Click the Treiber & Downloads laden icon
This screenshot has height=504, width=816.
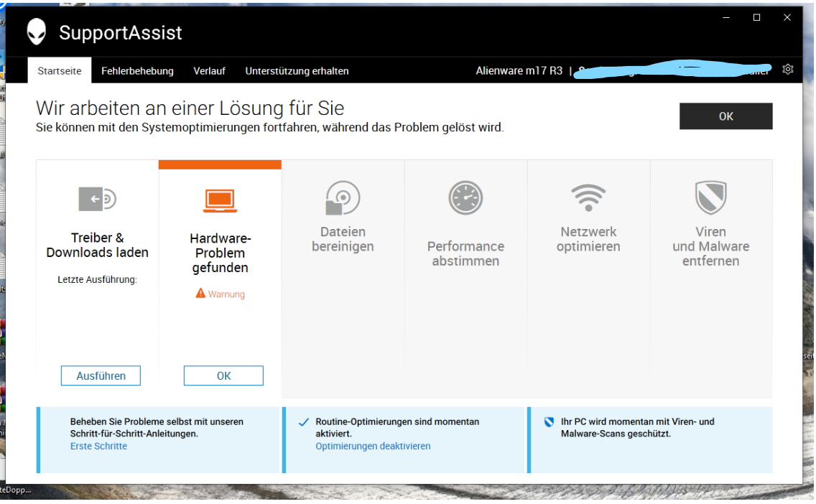pyautogui.click(x=98, y=198)
